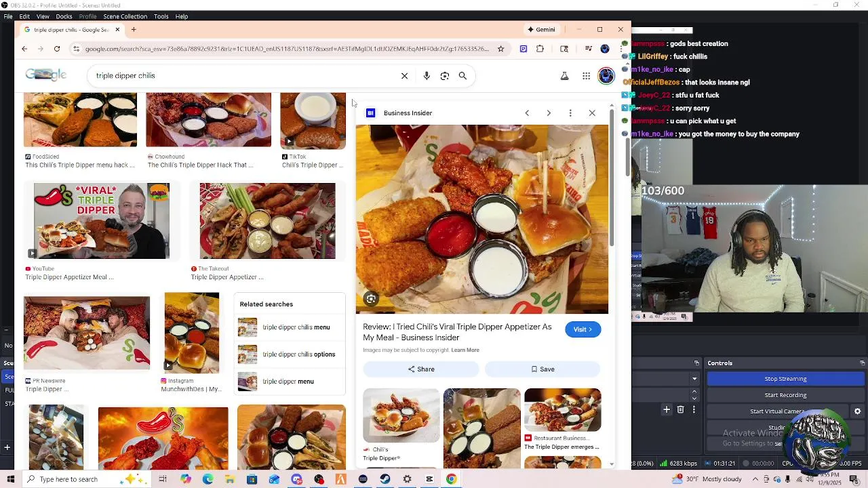
Task: Clear the search box with the X
Action: [405, 76]
